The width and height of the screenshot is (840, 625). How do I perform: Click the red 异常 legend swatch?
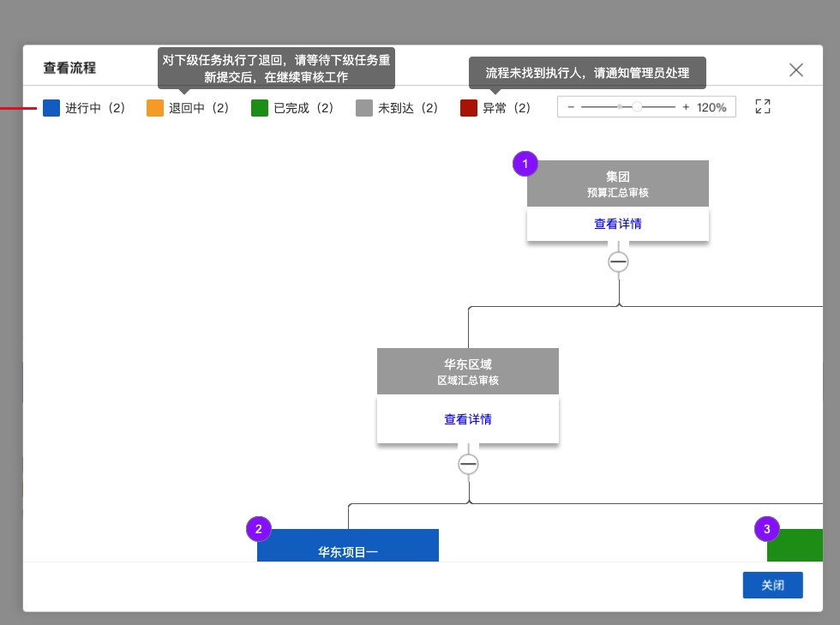pos(469,108)
